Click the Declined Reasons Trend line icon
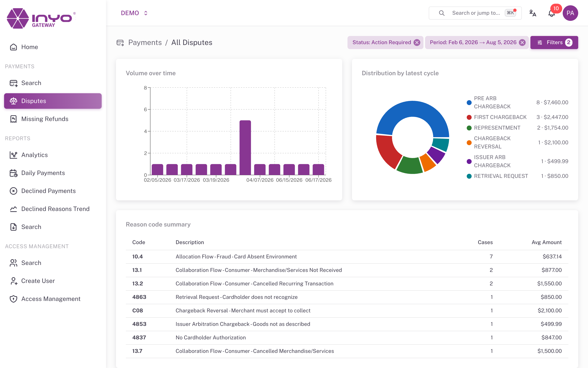588x368 pixels. tap(13, 209)
